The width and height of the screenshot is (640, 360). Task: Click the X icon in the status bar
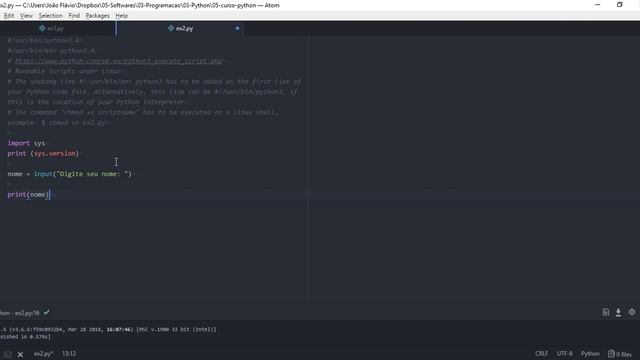coord(20,354)
